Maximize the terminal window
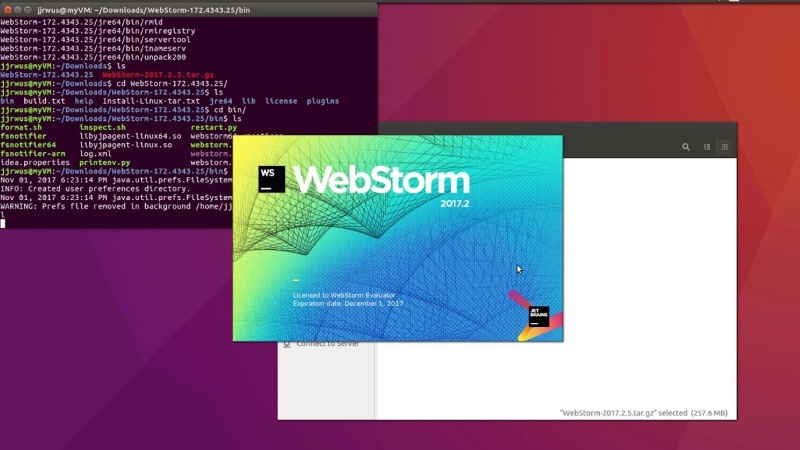Screen dimensions: 800x450 coord(28,10)
